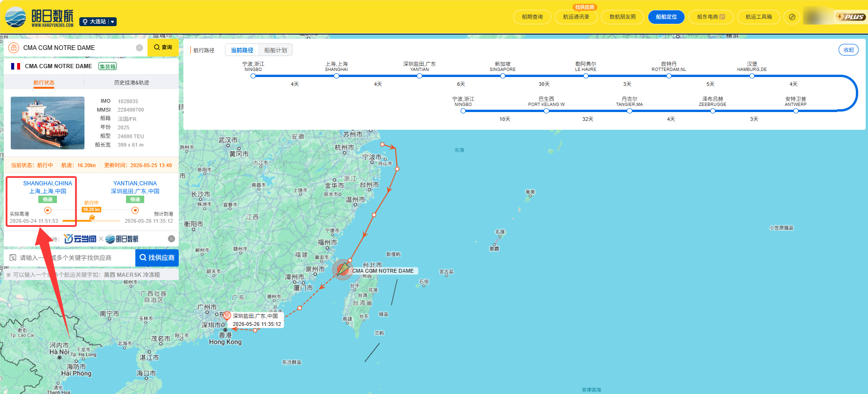
Task: Click the 明日数航 logo in the sponsor banner
Action: click(x=122, y=239)
